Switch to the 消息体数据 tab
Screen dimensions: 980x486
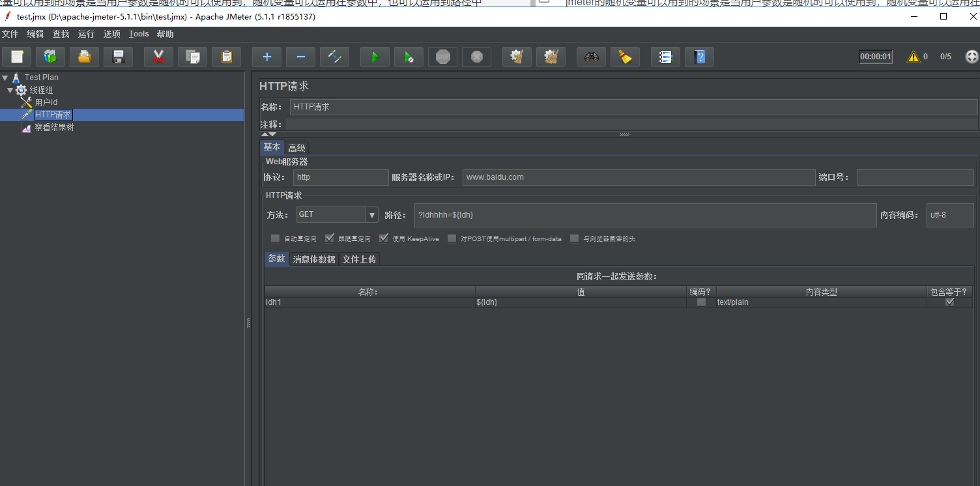tap(314, 259)
